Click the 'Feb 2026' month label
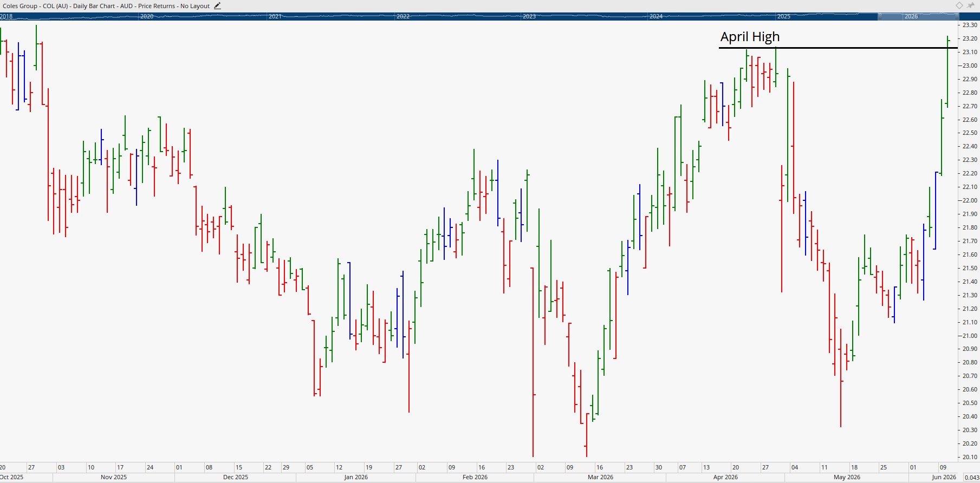The height and width of the screenshot is (483, 980). [x=475, y=477]
